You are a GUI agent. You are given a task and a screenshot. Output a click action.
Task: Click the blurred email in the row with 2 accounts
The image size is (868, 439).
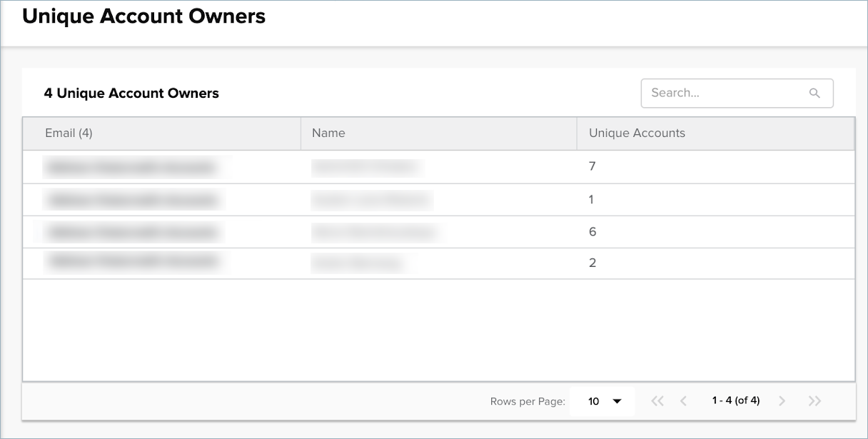[132, 262]
